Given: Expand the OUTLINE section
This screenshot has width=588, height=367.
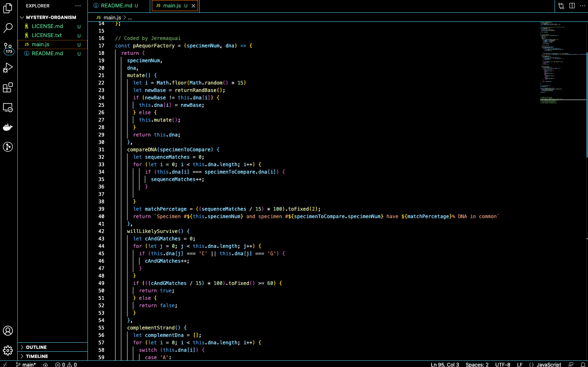Looking at the screenshot, I should click(52, 347).
